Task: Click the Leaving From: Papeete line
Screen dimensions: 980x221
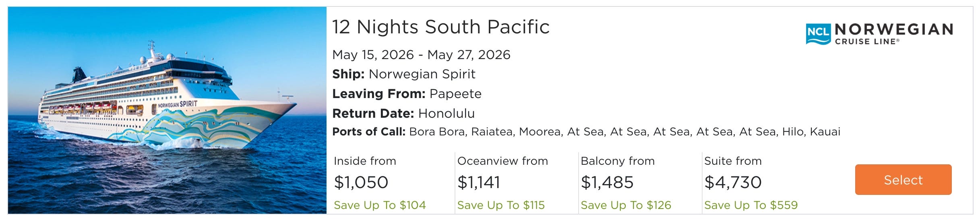Action: click(x=407, y=94)
